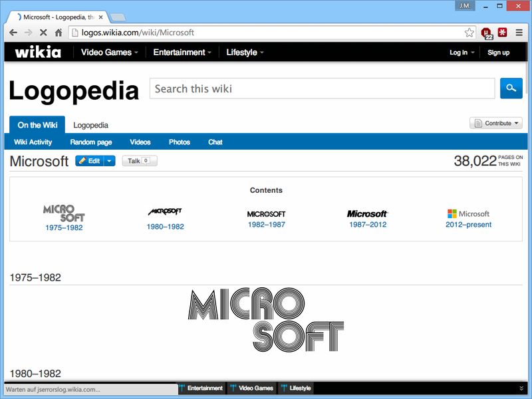Click the 1980–1982 section heading
This screenshot has height=399, width=532.
35,374
